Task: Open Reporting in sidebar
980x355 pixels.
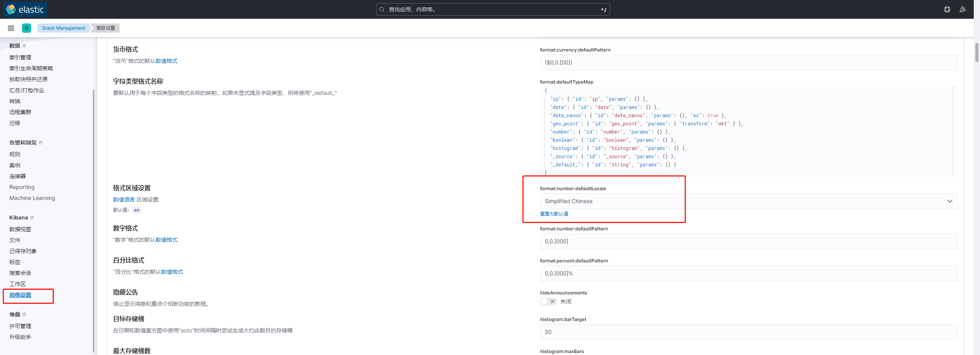Action: [x=22, y=187]
